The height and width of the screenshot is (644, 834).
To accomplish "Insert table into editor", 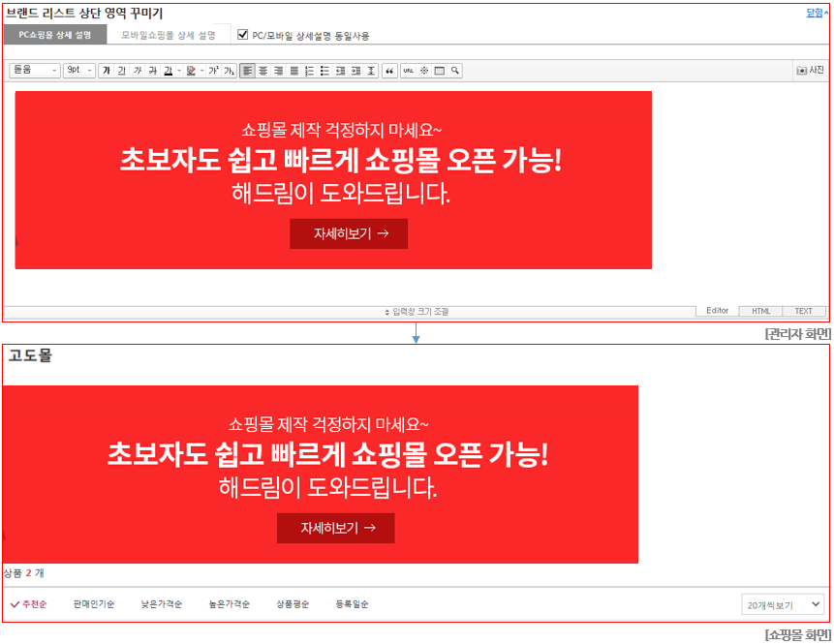I will point(440,70).
